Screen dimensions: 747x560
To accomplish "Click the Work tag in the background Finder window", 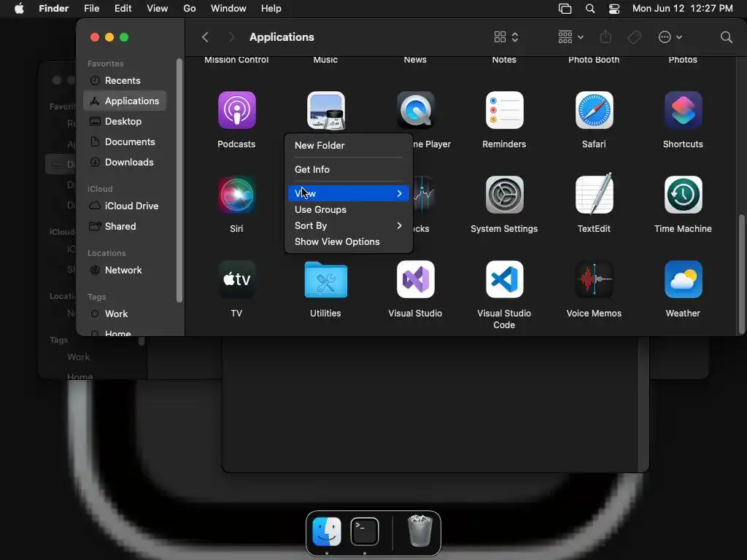I will (78, 357).
